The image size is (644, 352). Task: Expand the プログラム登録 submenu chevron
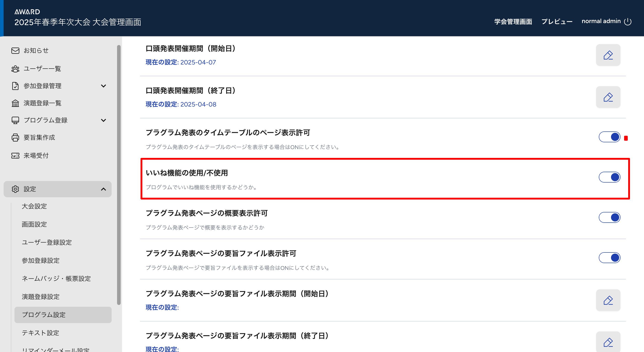pos(103,120)
